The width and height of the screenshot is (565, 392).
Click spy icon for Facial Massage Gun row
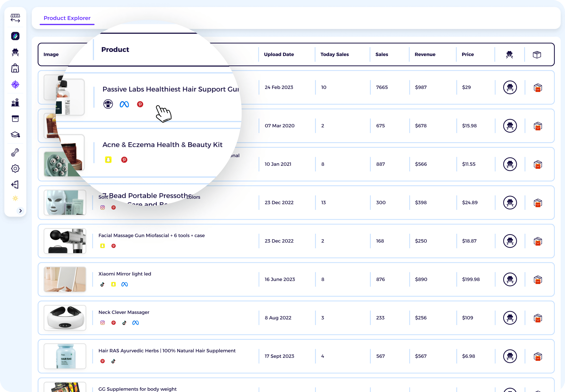[510, 241]
